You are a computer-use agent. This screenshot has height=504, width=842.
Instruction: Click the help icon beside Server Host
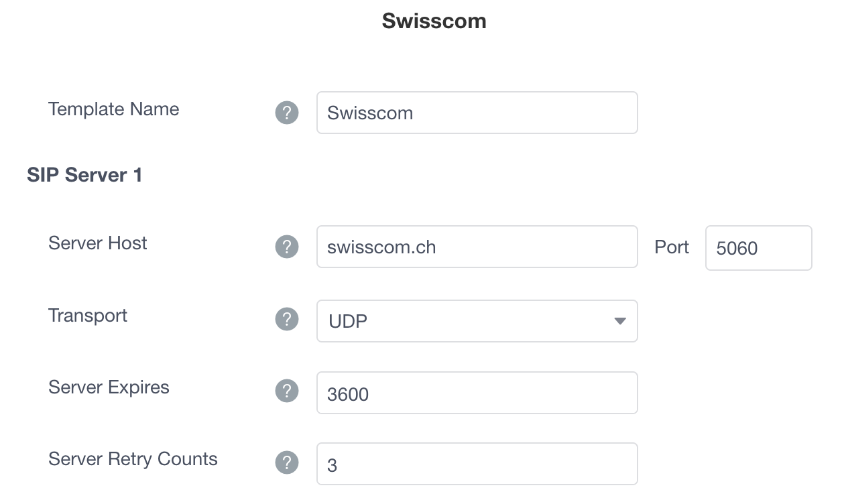287,247
